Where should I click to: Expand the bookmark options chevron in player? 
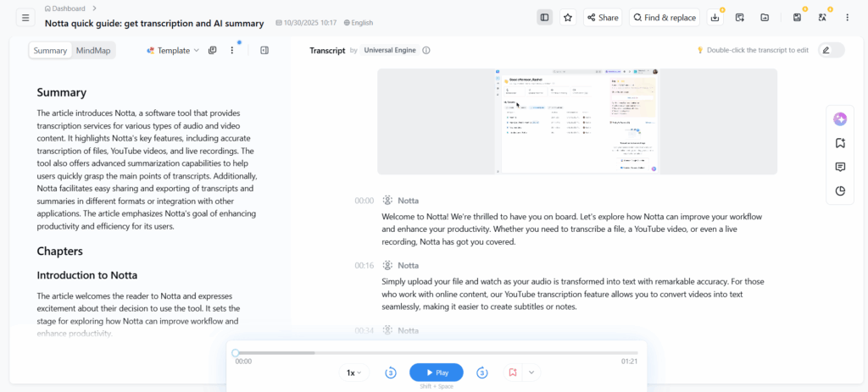pos(531,373)
